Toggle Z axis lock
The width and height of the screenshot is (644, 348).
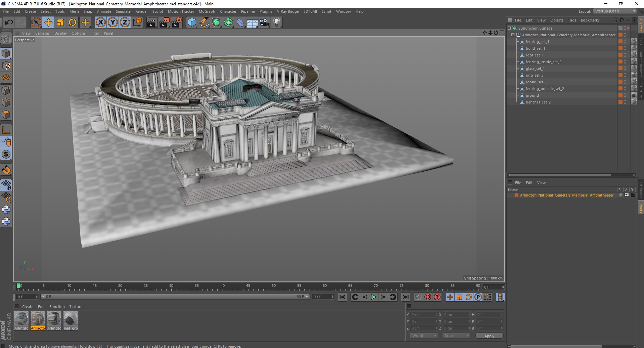(x=125, y=23)
